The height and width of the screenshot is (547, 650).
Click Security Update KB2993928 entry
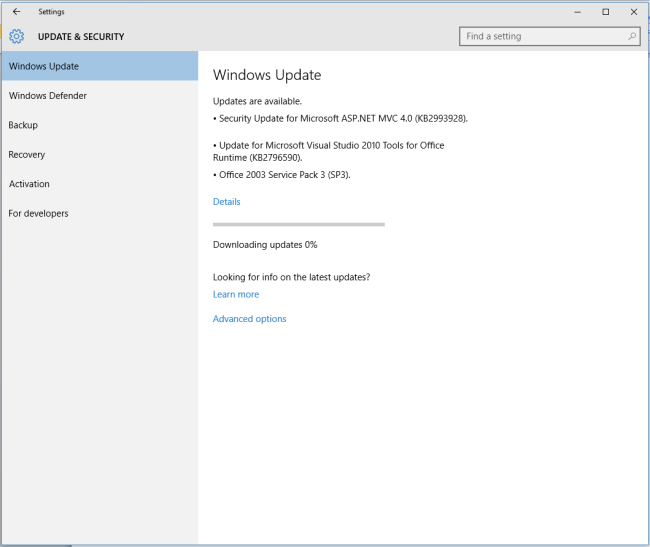(340, 119)
